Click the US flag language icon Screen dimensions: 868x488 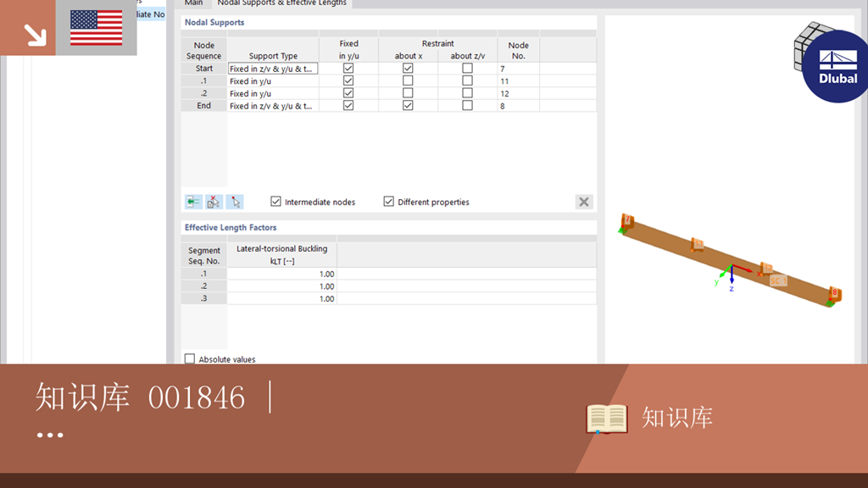97,28
